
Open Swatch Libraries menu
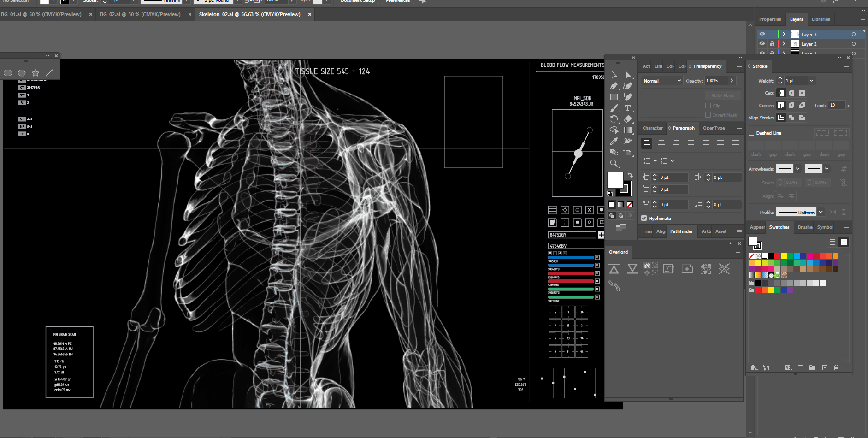[754, 367]
